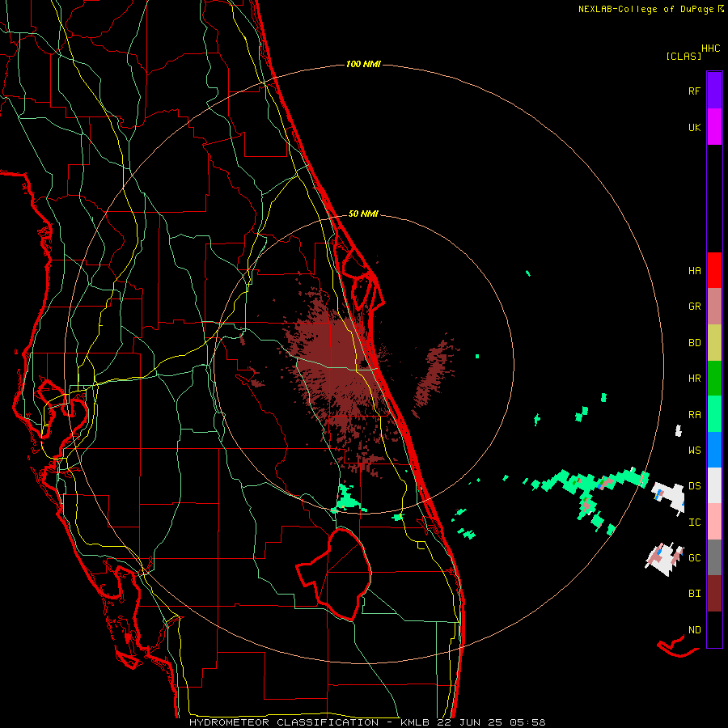Click the HR legend label
This screenshot has width=728, height=728.
pyautogui.click(x=694, y=378)
